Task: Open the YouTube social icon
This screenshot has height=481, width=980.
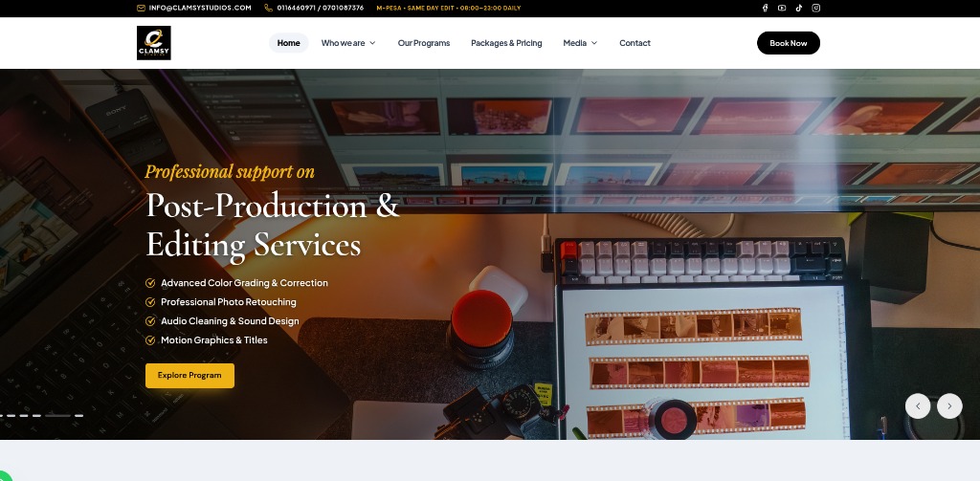Action: point(782,8)
